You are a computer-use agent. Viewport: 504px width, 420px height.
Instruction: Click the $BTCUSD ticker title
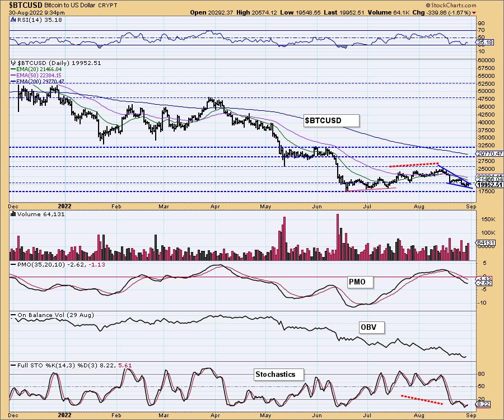(x=26, y=5)
